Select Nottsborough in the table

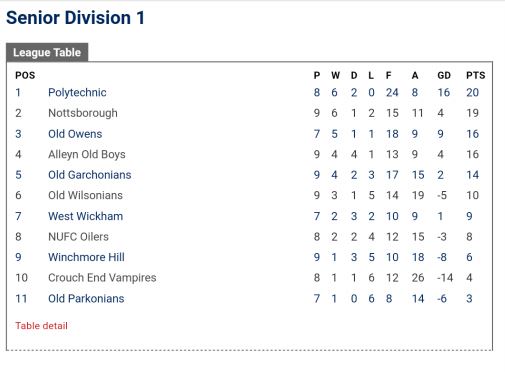coord(83,113)
